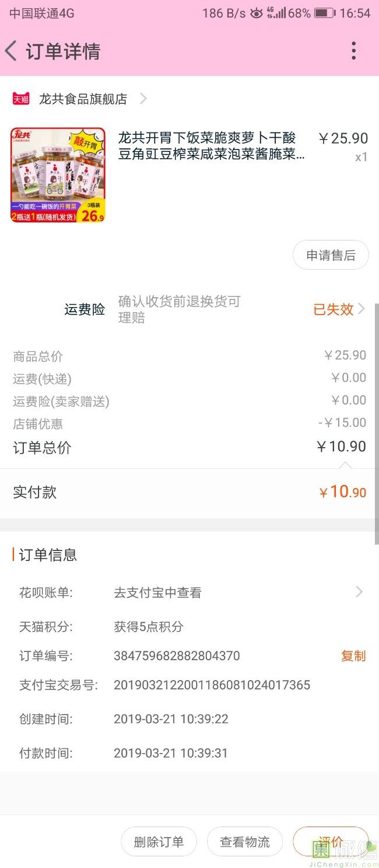Open the 龙共开胃下饭菜 product title

click(x=211, y=146)
